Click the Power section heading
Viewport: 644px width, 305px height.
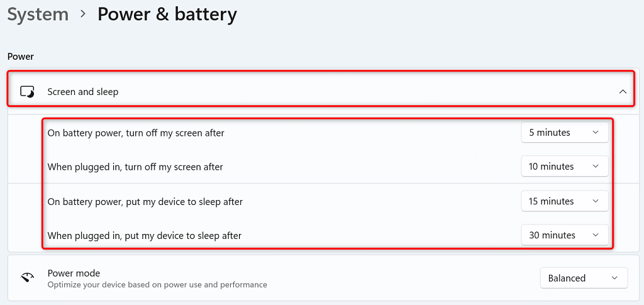point(21,57)
